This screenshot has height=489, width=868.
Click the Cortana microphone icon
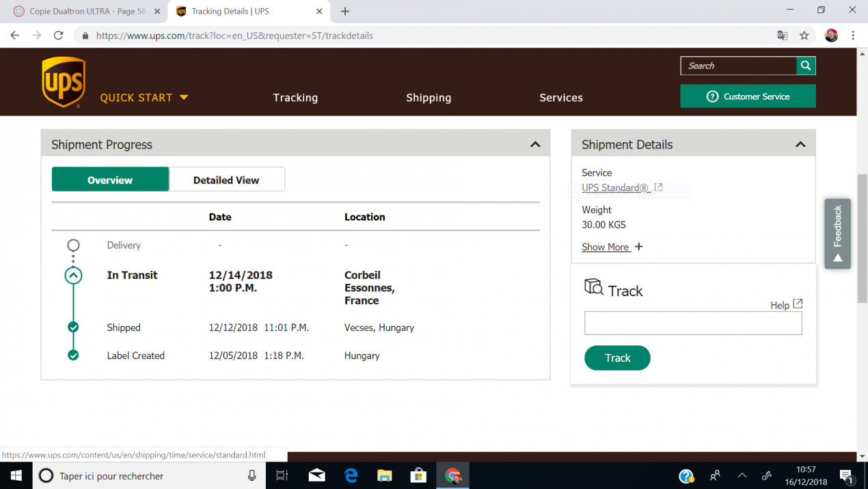(252, 476)
